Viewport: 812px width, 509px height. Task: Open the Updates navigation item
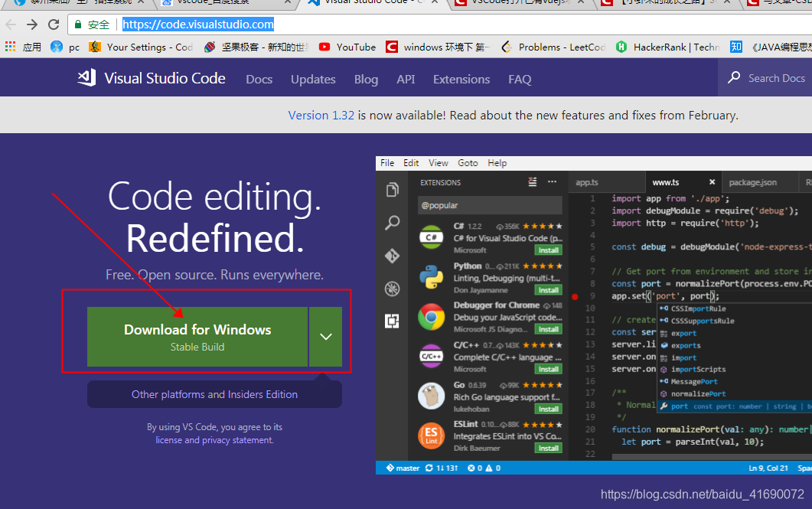coord(313,80)
